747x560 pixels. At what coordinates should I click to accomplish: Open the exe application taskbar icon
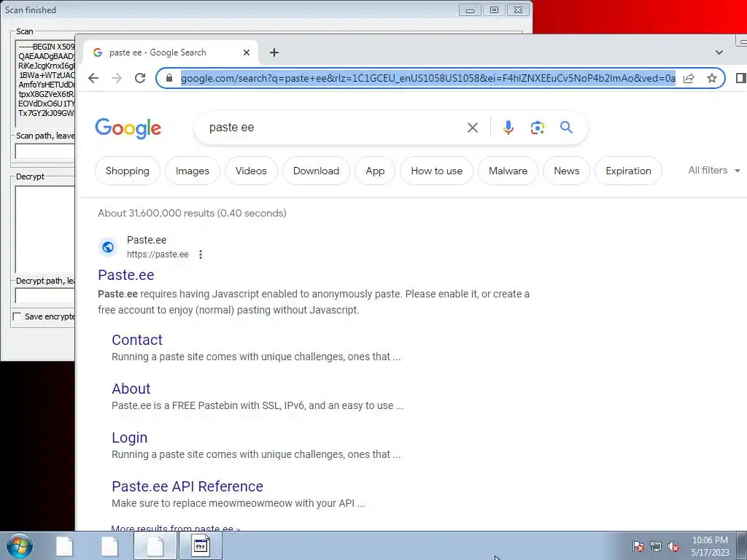(x=201, y=545)
